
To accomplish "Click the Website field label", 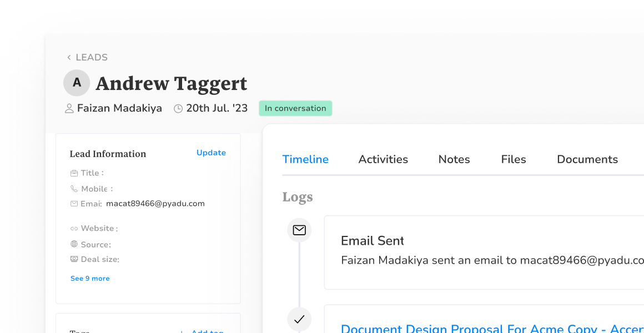I will (99, 228).
